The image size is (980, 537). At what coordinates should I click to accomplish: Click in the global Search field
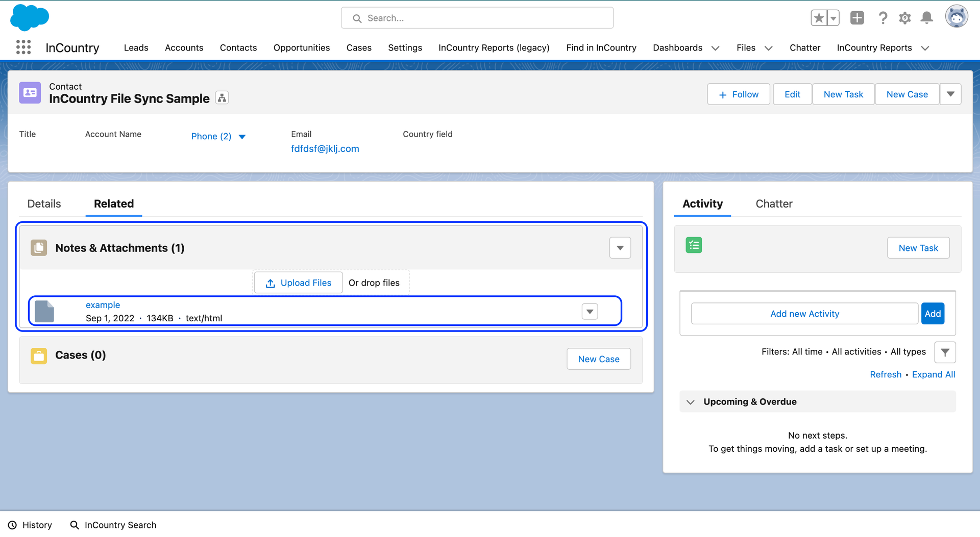[477, 18]
